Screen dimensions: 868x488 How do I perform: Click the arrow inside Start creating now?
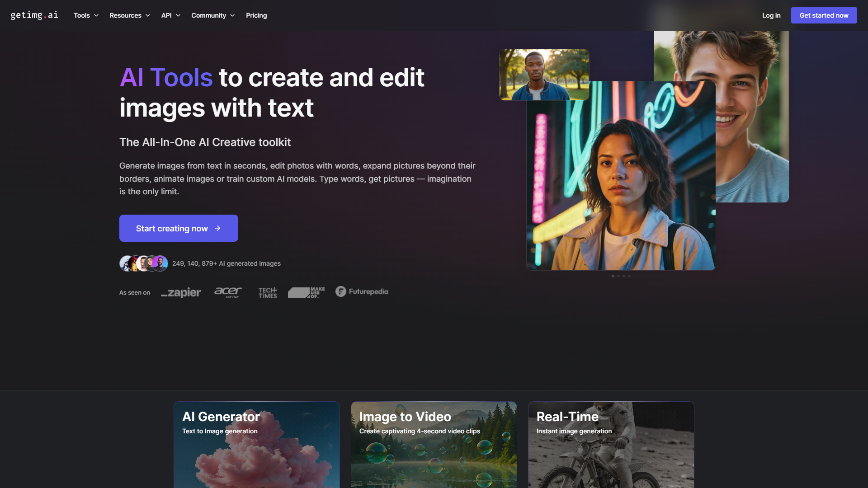click(217, 228)
